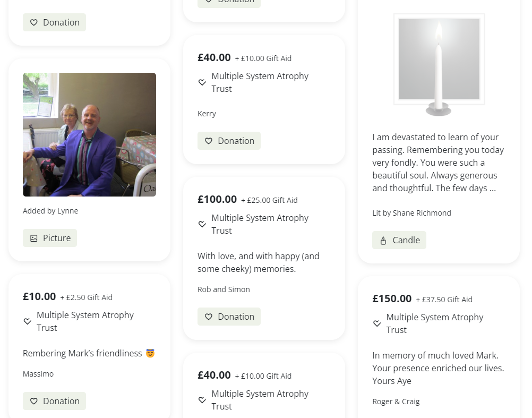Click charity icon beside Massimo's £10.00 donation
Screen dimensions: 532x418
28,321
